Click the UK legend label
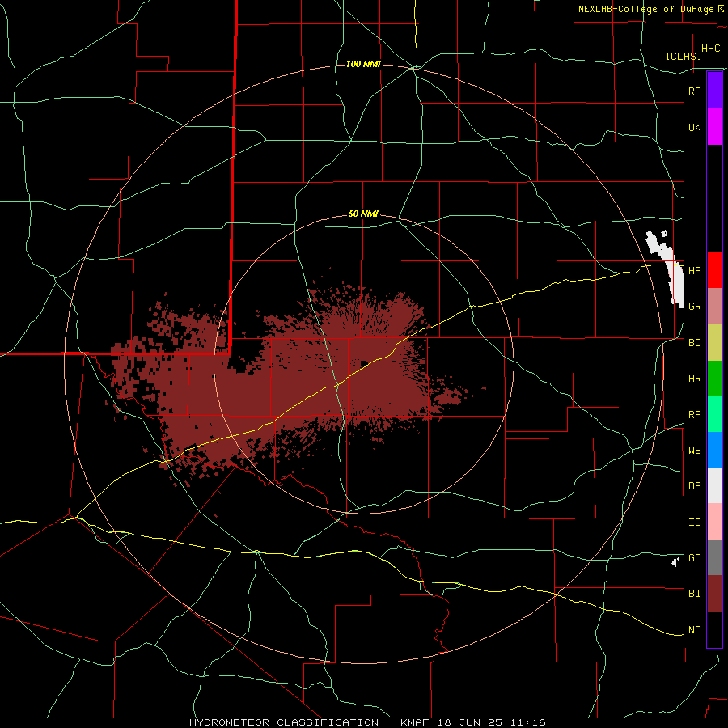This screenshot has width=728, height=728. 694,128
